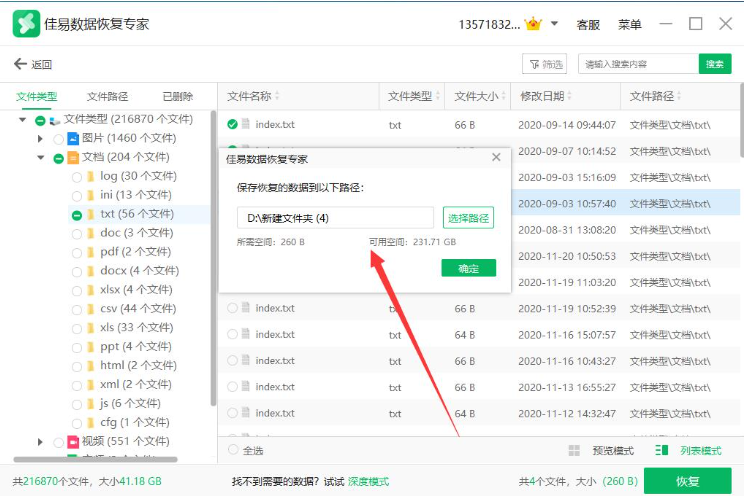Check index.txt modified 2020-11-19 10:52:39
Viewport: 749px width, 504px height.
(x=232, y=308)
